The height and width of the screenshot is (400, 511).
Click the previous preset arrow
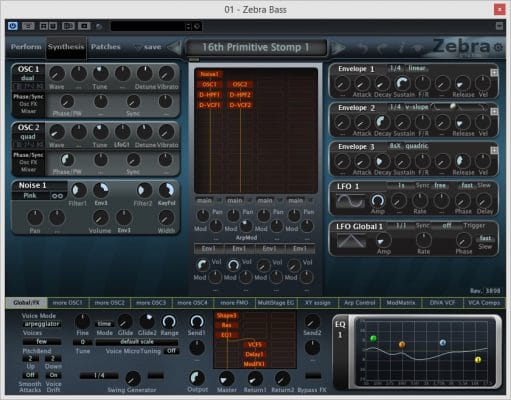click(x=174, y=48)
